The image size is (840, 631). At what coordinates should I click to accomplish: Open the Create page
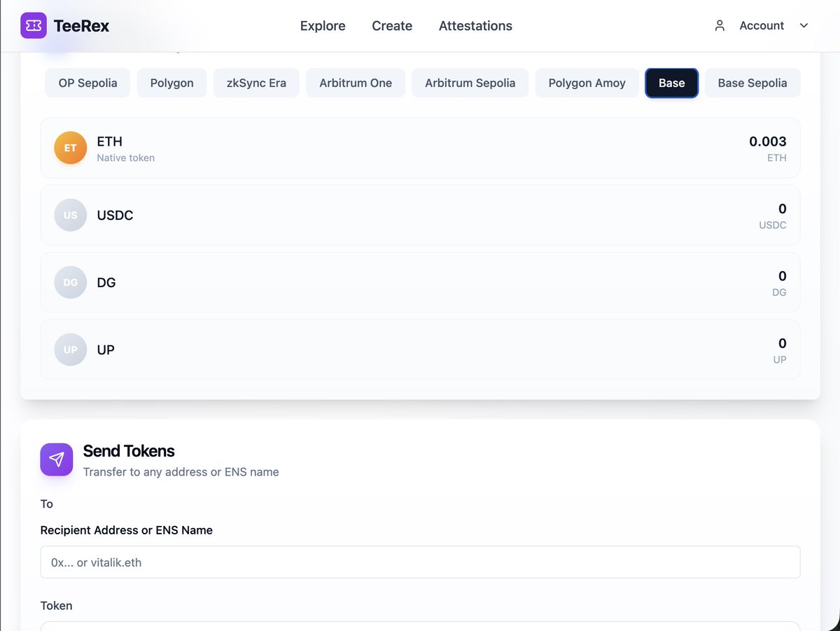(392, 26)
